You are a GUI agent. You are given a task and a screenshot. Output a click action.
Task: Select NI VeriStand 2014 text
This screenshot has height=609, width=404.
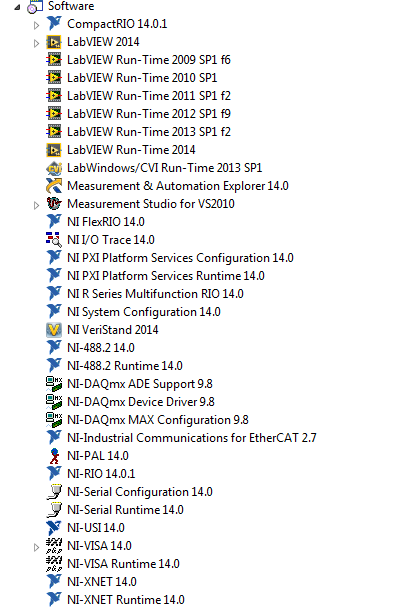(113, 330)
